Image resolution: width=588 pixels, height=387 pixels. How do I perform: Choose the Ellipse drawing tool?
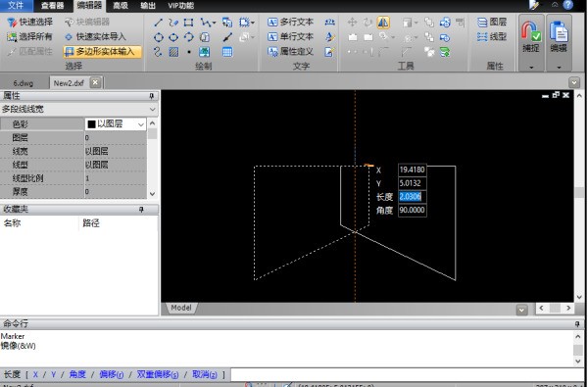point(173,37)
